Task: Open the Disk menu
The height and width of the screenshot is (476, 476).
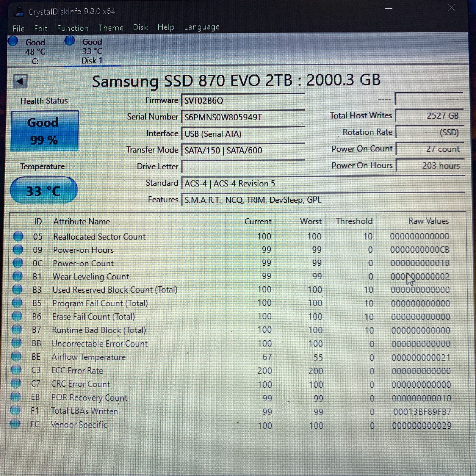Action: pos(140,27)
